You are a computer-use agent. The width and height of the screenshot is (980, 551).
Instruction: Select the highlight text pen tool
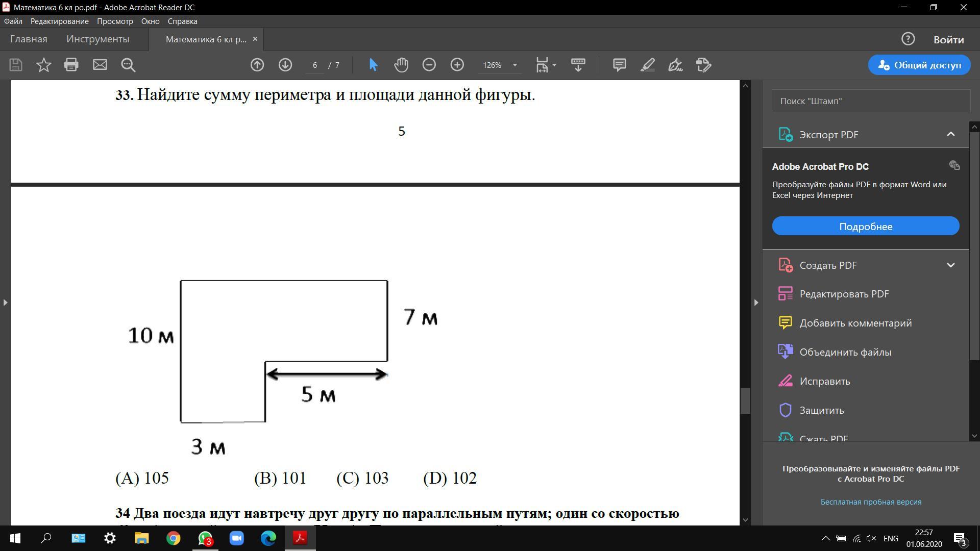648,65
